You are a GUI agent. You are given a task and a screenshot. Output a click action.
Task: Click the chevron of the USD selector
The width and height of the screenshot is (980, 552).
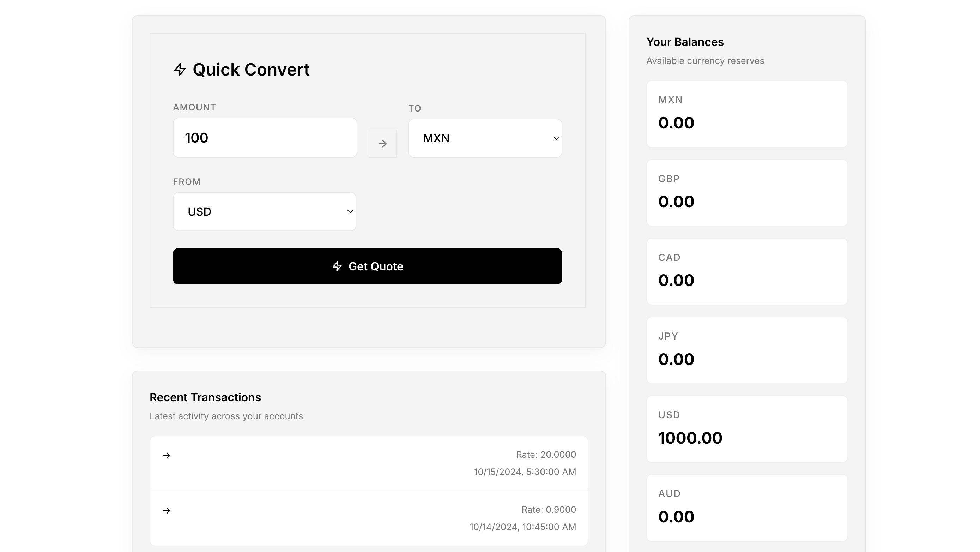click(x=350, y=212)
